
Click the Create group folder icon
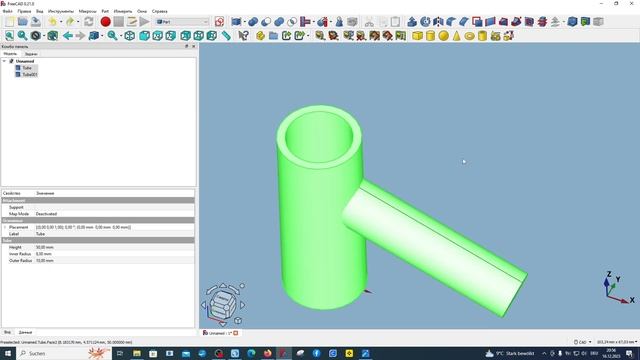pos(273,36)
